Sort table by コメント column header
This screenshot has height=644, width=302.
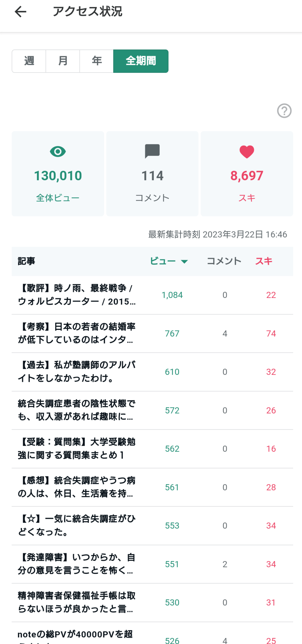[x=224, y=261]
